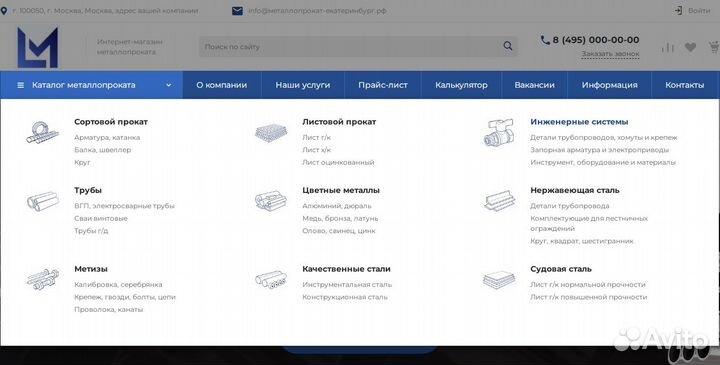
Task: Select Лист г/к повышенной прочности
Action: click(588, 297)
